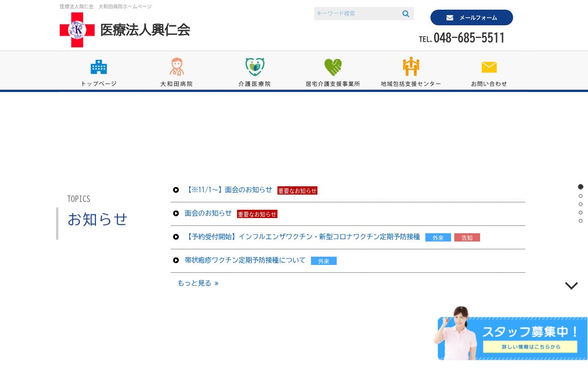Image resolution: width=588 pixels, height=368 pixels.
Task: Select the first page section dot
Action: tap(581, 187)
